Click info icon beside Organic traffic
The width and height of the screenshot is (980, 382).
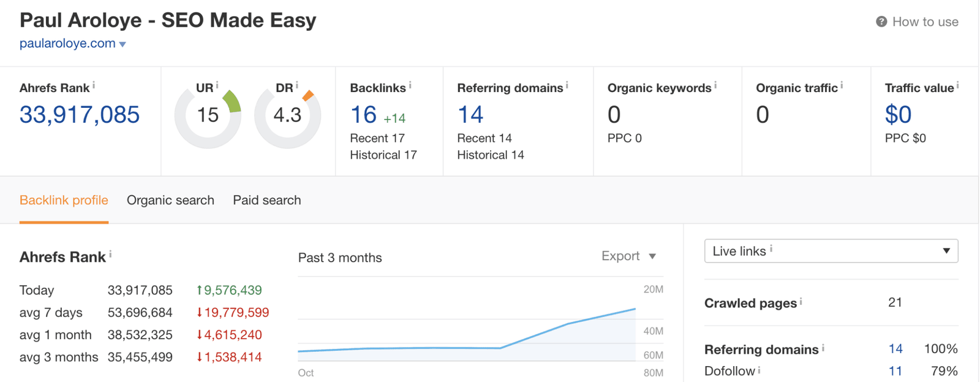[x=842, y=85]
